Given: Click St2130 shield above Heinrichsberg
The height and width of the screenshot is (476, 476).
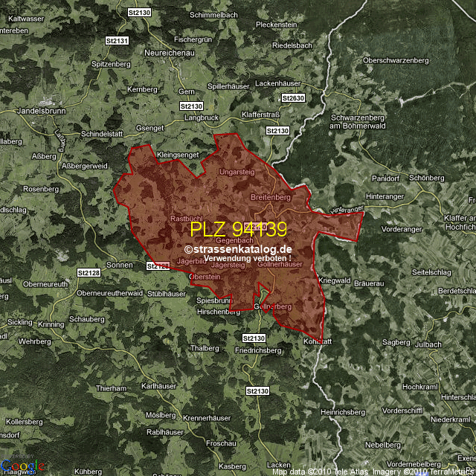Looking at the screenshot, I should pos(257,390).
